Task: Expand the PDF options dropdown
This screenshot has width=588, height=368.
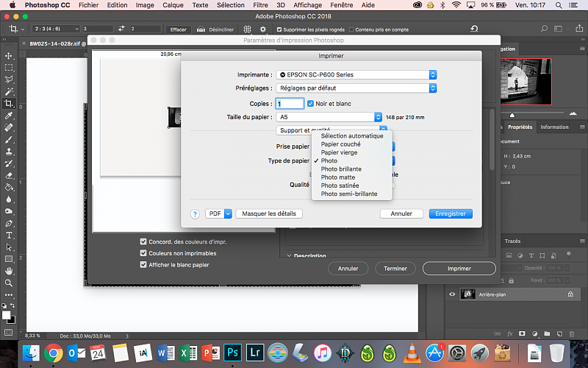Action: point(219,213)
